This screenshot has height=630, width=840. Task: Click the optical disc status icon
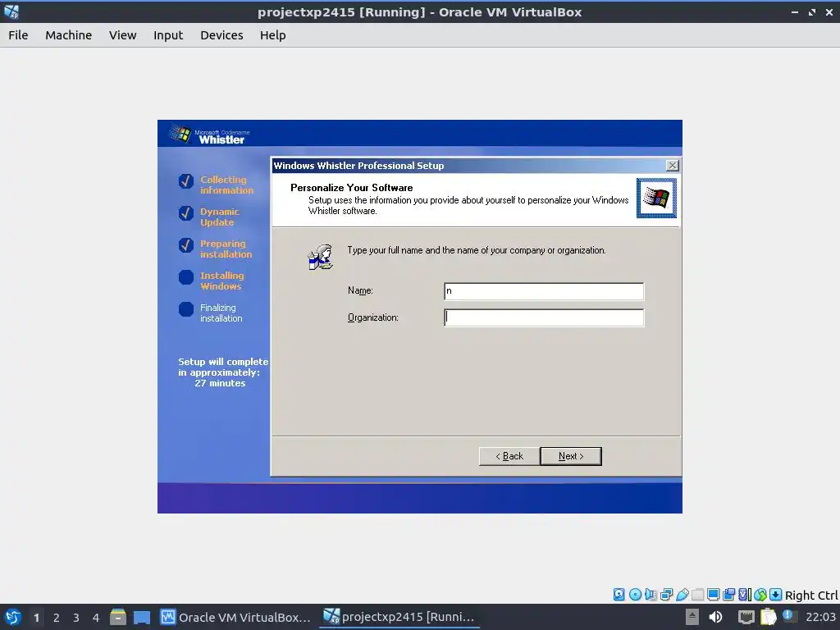(635, 594)
